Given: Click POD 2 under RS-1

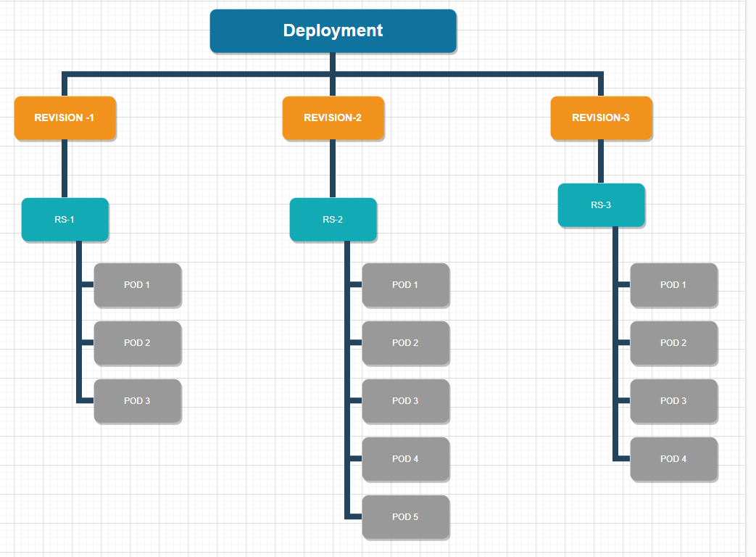Looking at the screenshot, I should point(138,343).
